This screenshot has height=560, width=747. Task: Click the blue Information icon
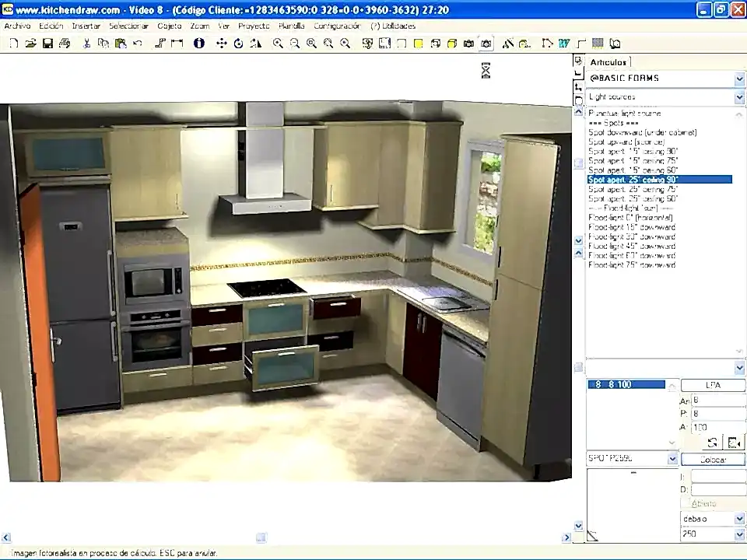(x=199, y=44)
